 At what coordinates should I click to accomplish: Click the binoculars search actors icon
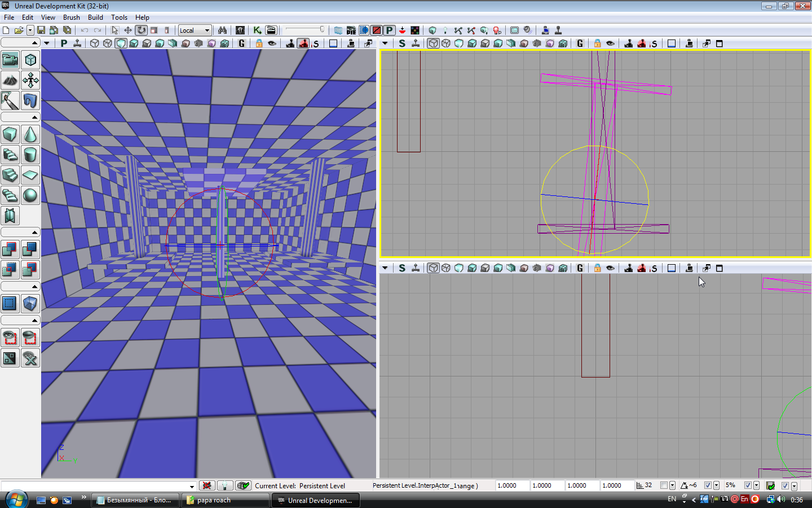coord(222,30)
